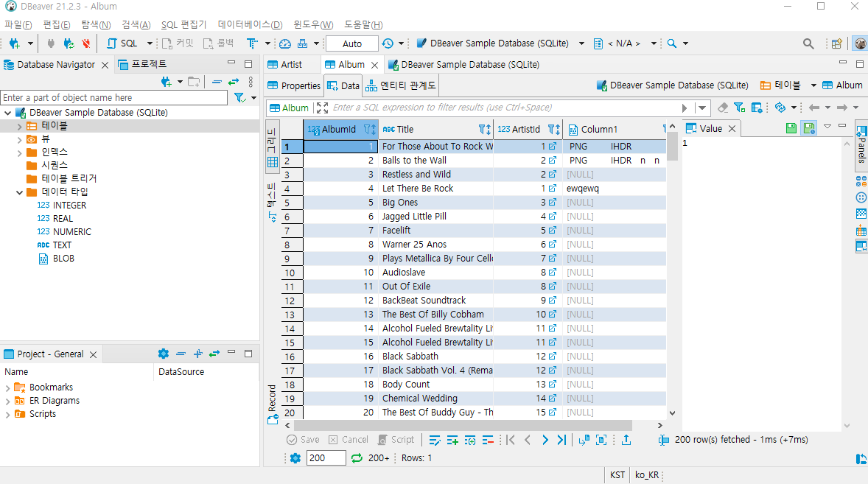The width and height of the screenshot is (868, 484).
Task: Open Project panel settings gear
Action: [x=164, y=354]
